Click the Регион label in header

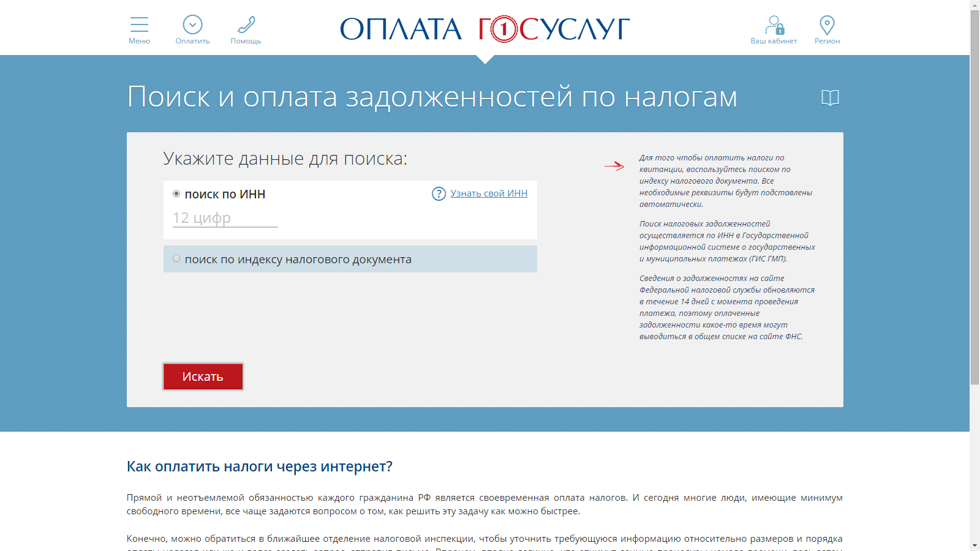click(827, 41)
